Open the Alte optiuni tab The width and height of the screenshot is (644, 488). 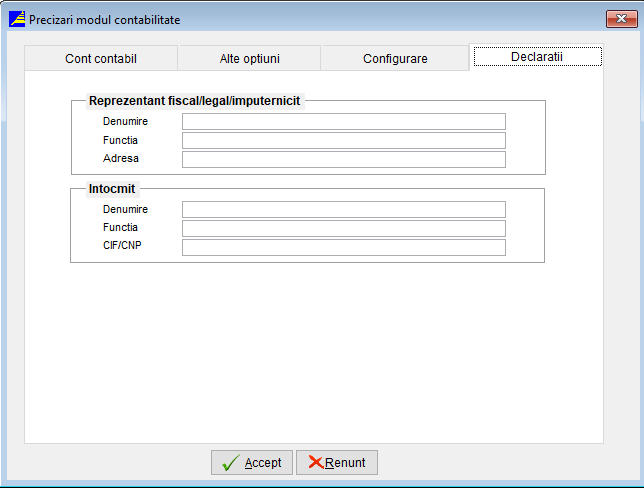point(249,59)
